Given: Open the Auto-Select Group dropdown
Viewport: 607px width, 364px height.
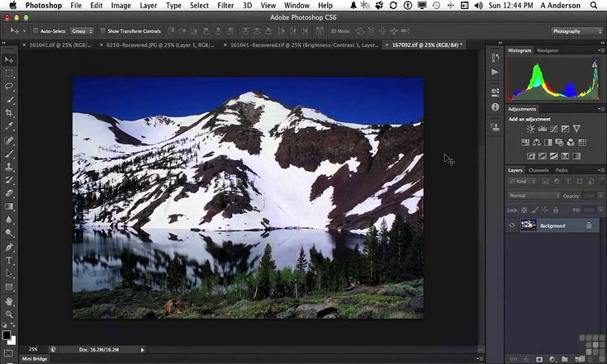Looking at the screenshot, I should click(x=82, y=31).
